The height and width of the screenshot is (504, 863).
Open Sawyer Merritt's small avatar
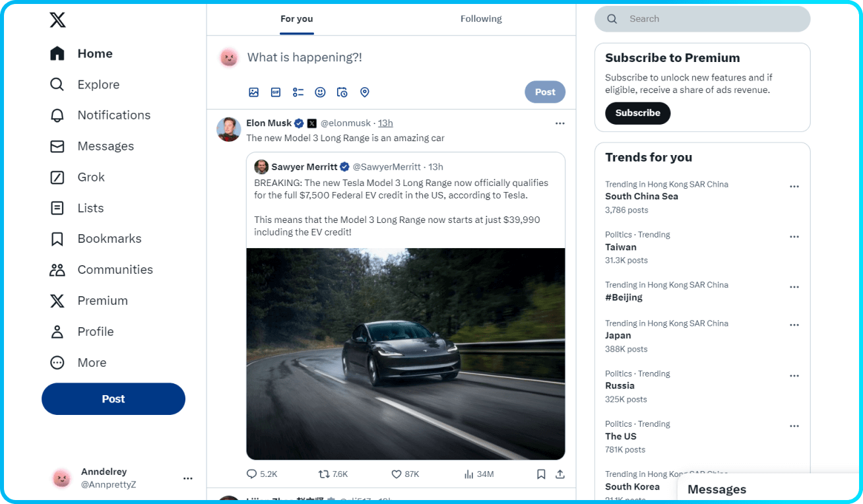261,167
